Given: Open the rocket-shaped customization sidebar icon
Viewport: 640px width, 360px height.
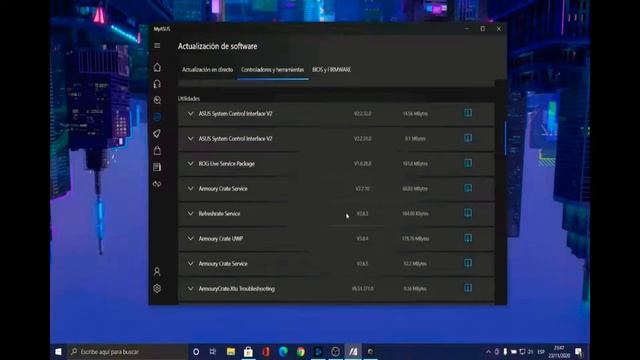Looking at the screenshot, I should [157, 134].
